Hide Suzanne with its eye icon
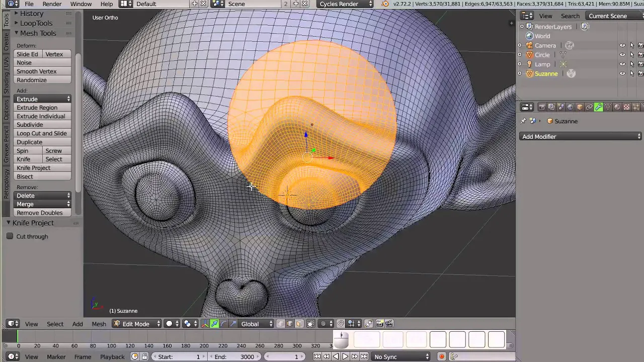The width and height of the screenshot is (644, 362). click(622, 74)
